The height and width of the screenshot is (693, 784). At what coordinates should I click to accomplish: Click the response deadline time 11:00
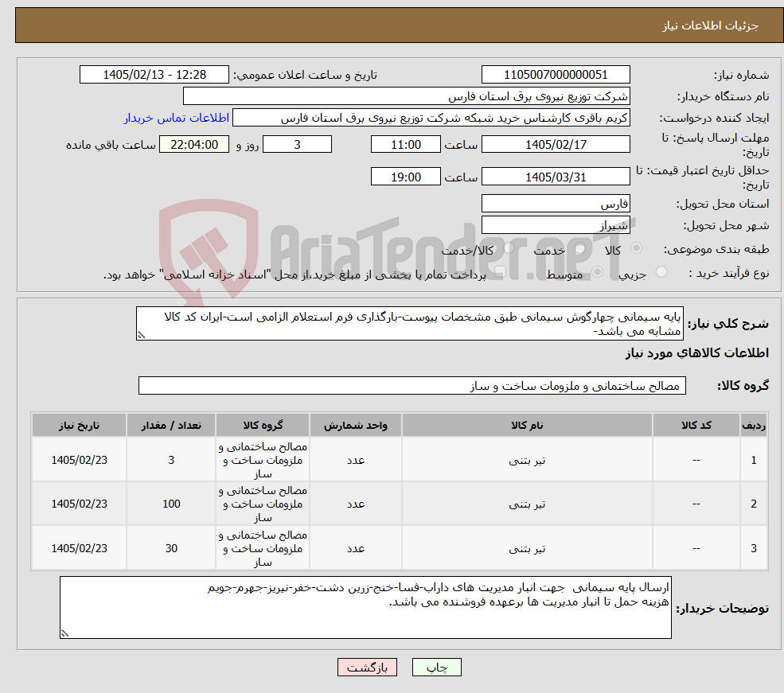[405, 144]
